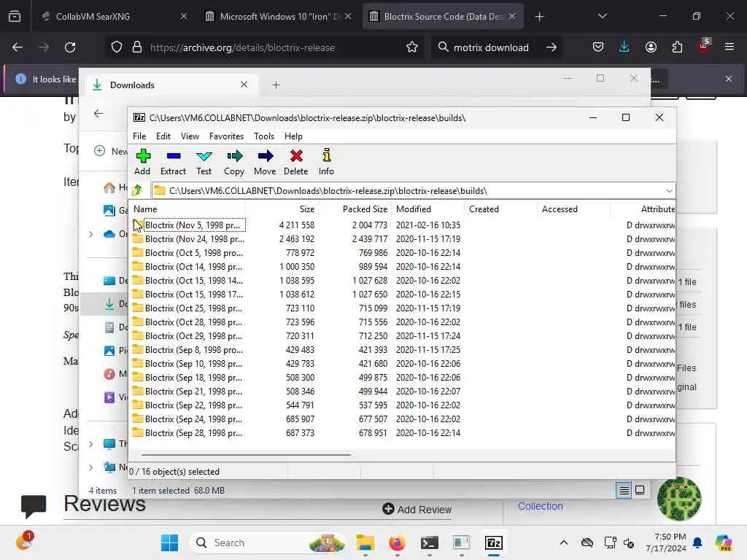Select the Copy toolbar icon
Viewport: 747px width, 560px height.
pos(234,162)
